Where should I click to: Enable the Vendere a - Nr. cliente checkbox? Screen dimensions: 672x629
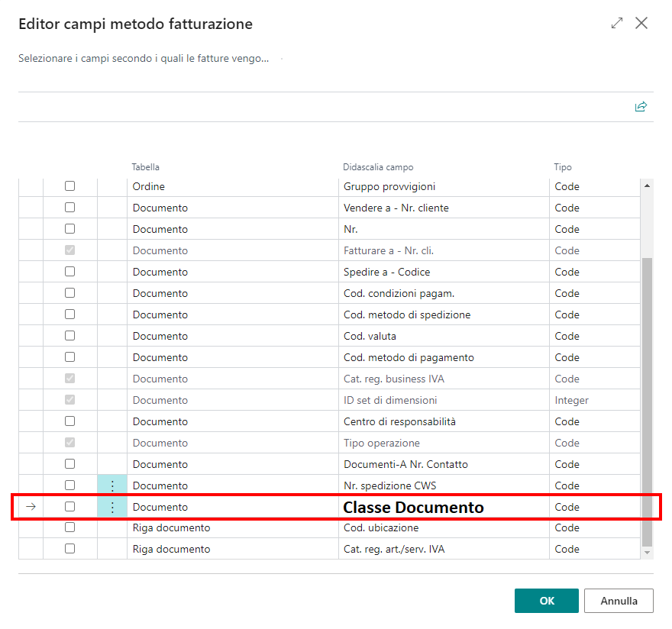pos(69,207)
